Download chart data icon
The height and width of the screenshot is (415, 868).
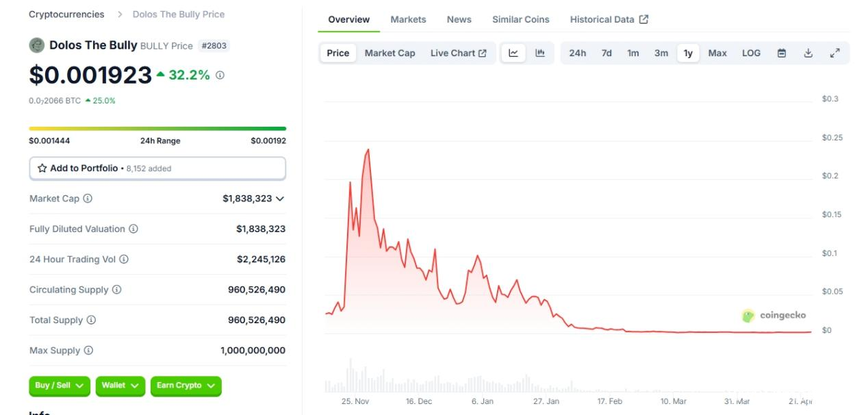coord(808,53)
